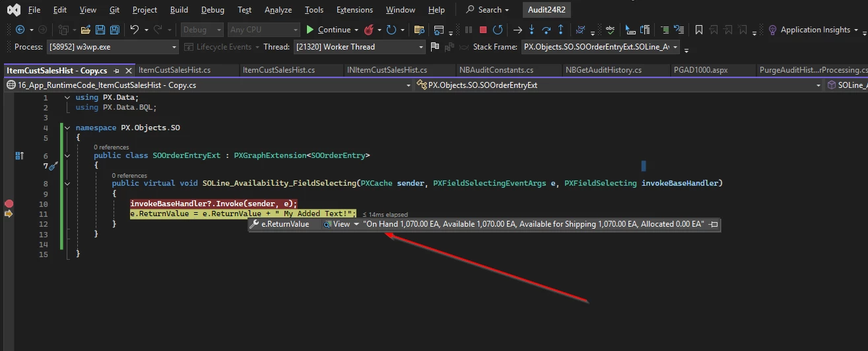Click the increase indent icon in the toolbar
Viewport: 868px width, 351px height.
[x=664, y=30]
